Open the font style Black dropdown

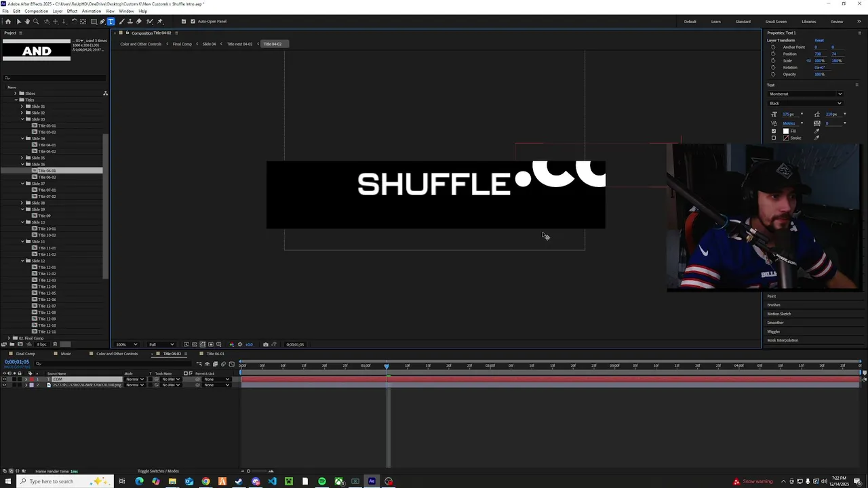806,103
